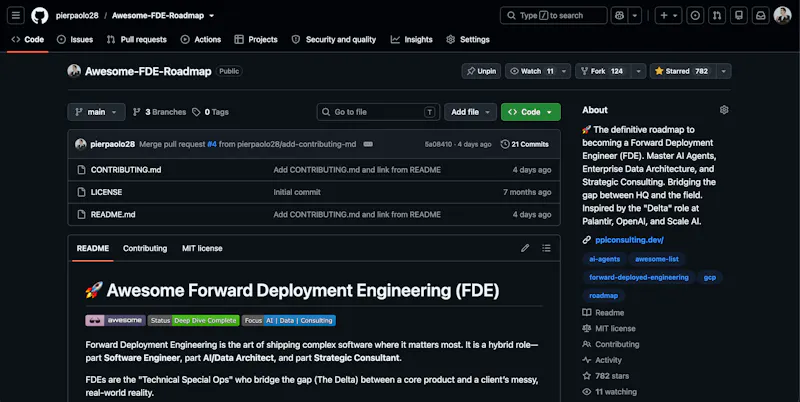Open README outline list icon

[546, 248]
